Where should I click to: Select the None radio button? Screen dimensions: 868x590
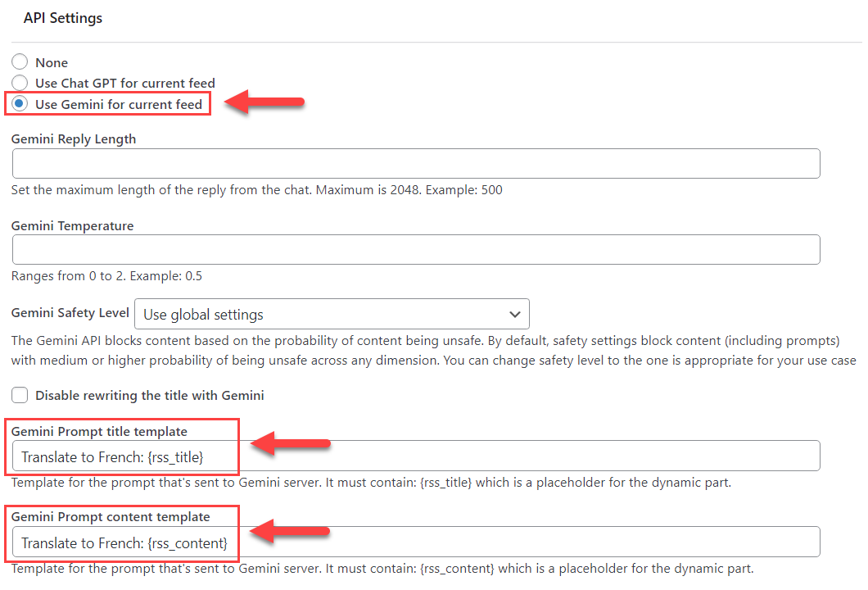click(20, 62)
